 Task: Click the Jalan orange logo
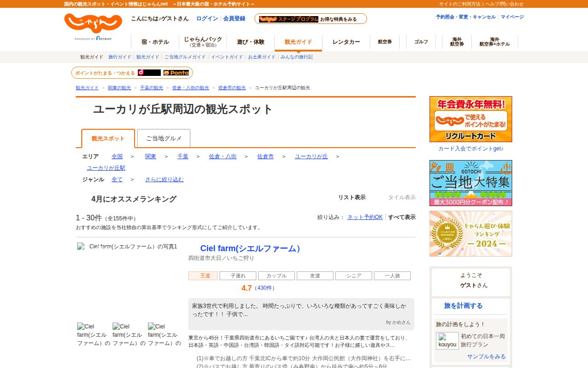click(93, 24)
